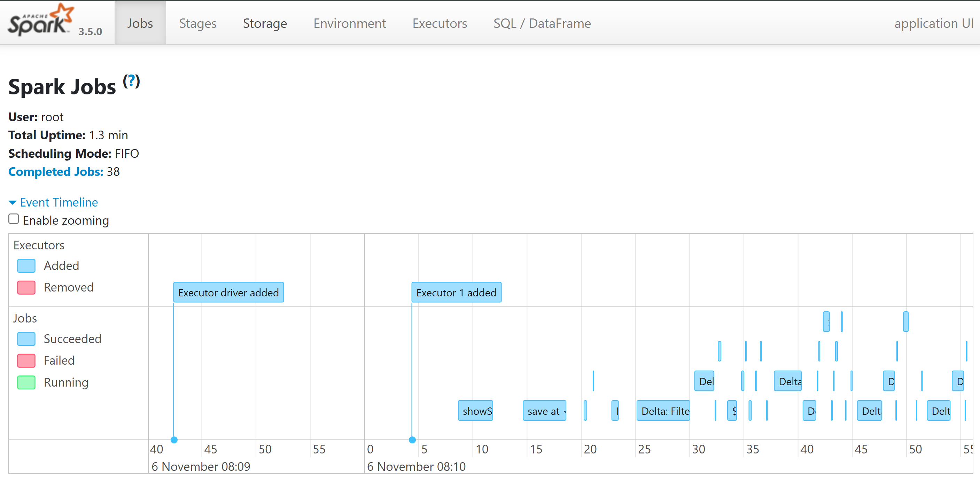This screenshot has width=980, height=482.
Task: Click the Succeeded jobs legend swatch
Action: pos(26,339)
